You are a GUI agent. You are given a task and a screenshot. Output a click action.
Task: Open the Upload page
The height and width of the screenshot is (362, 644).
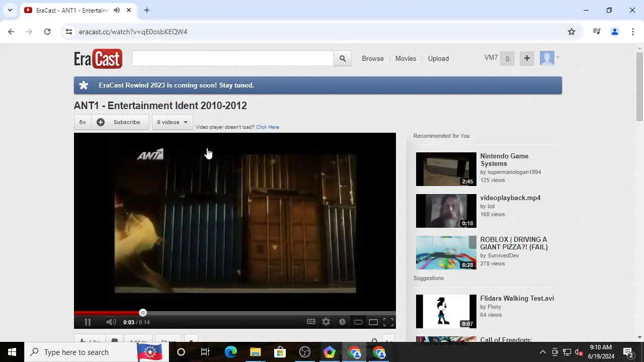tap(438, 58)
